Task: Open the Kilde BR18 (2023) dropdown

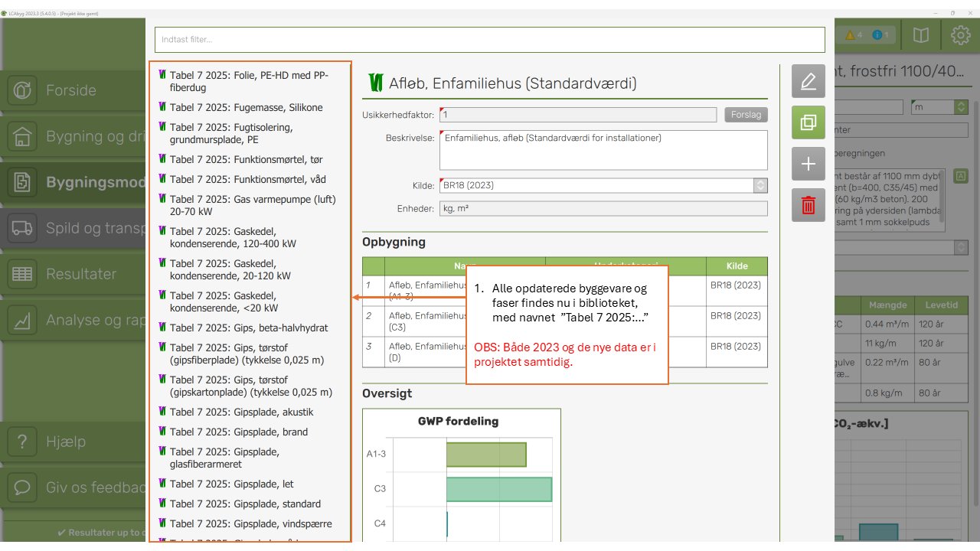Action: [x=759, y=185]
